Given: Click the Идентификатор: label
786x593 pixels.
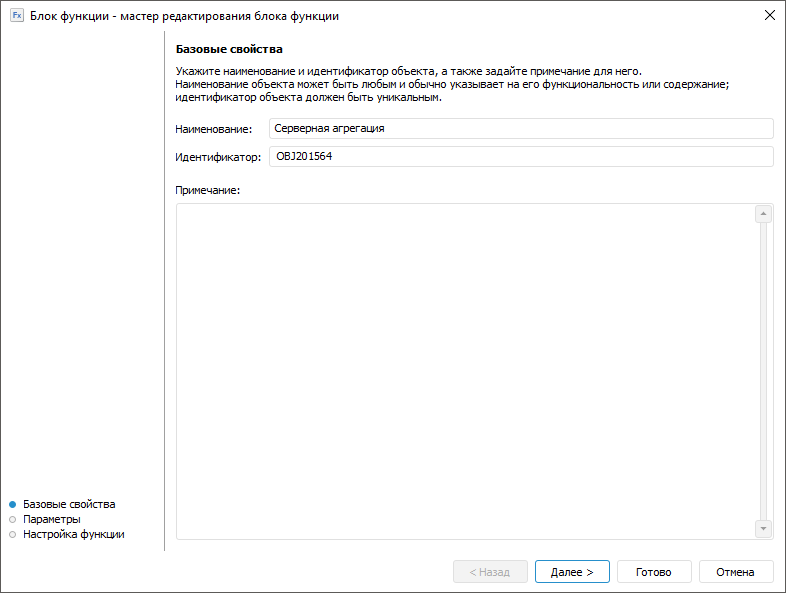Looking at the screenshot, I should [218, 156].
